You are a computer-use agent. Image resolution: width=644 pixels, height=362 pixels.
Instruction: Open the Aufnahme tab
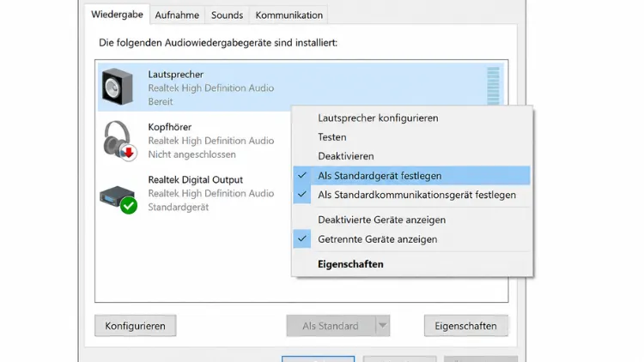pyautogui.click(x=177, y=15)
